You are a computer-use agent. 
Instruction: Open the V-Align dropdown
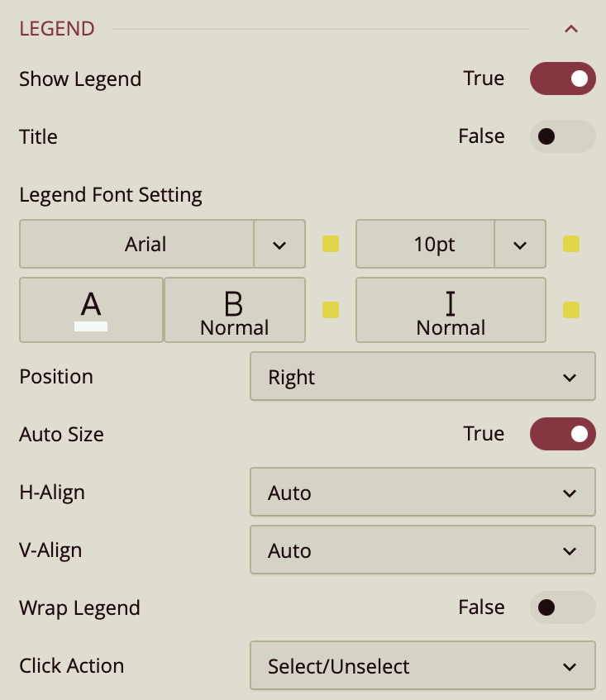point(422,550)
